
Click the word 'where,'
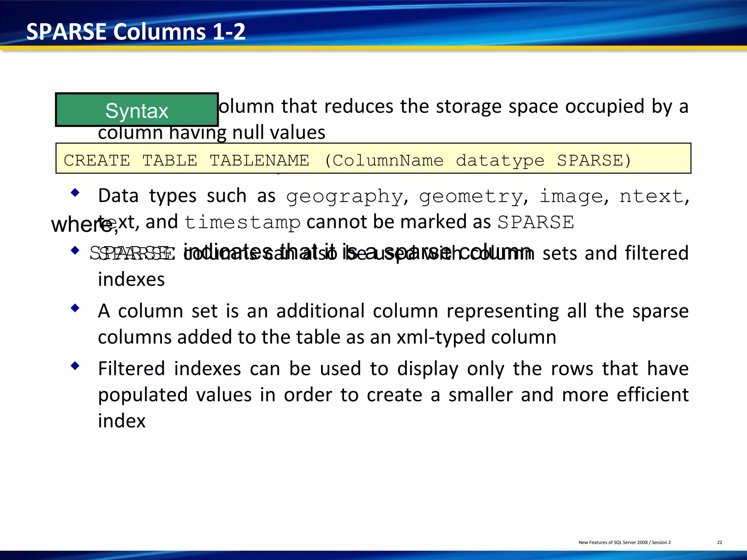[85, 225]
